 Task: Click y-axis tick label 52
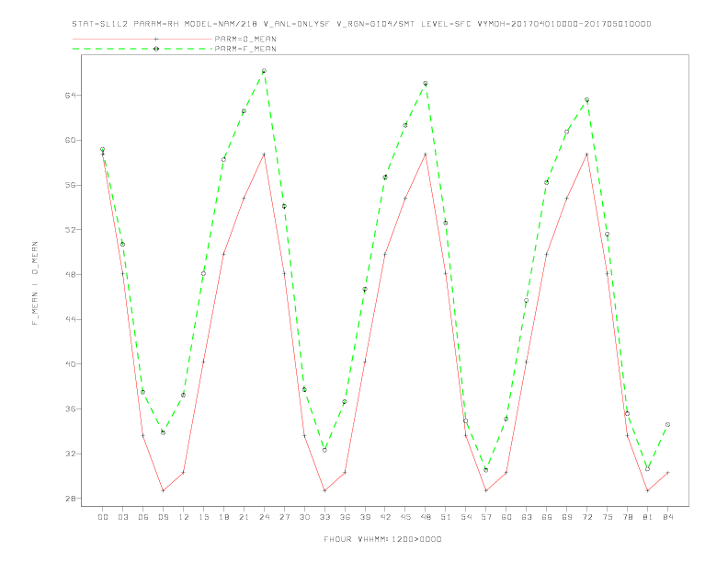[73, 229]
